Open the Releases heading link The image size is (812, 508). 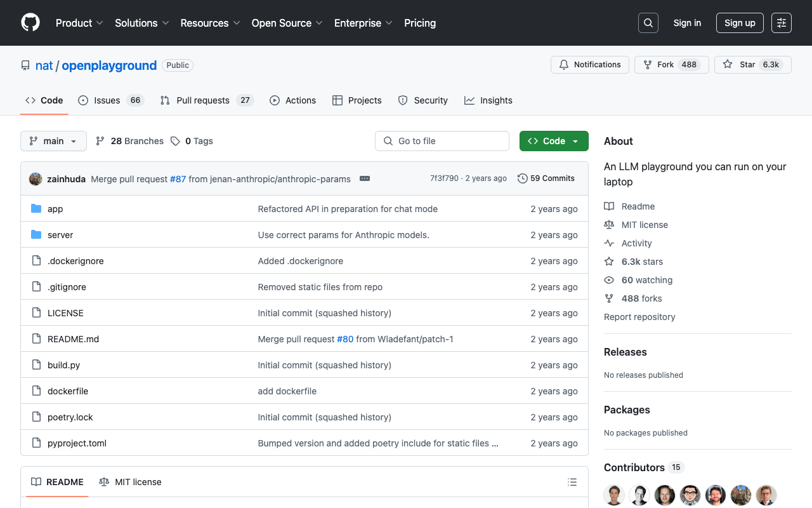coord(625,352)
